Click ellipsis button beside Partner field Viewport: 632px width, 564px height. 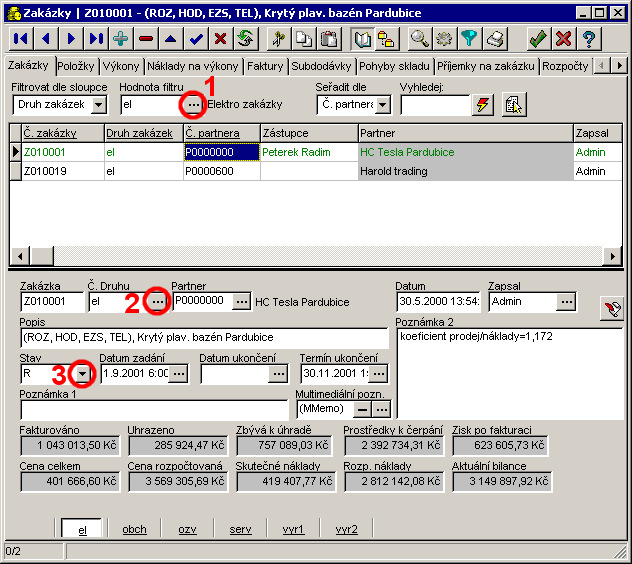click(x=241, y=301)
